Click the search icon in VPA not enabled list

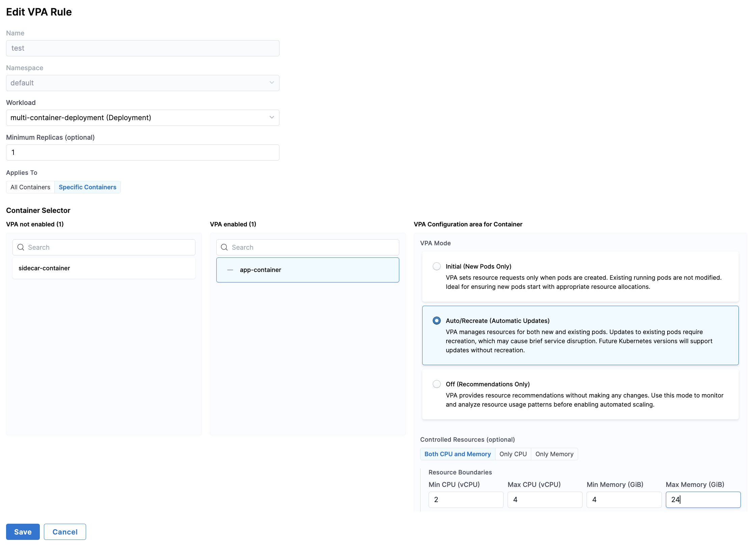[x=21, y=247]
